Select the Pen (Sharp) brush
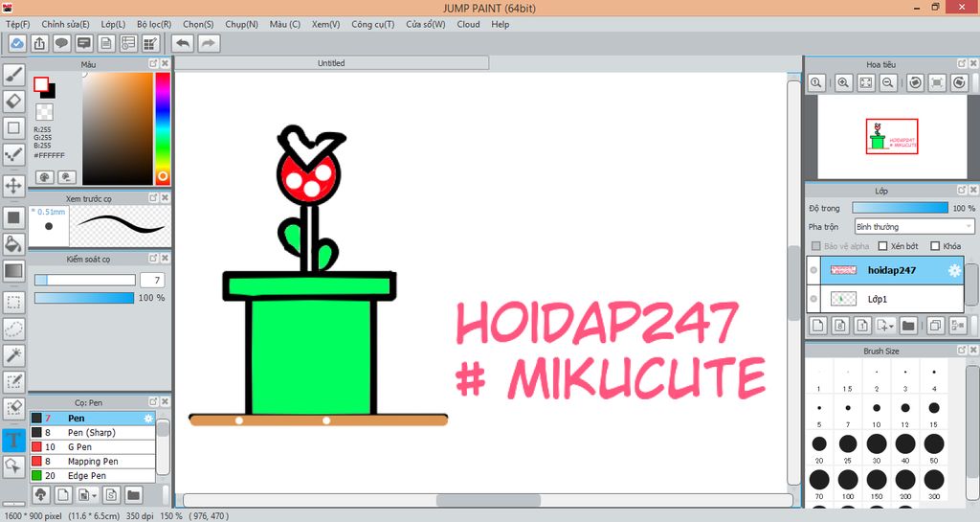The width and height of the screenshot is (980, 522). (93, 433)
